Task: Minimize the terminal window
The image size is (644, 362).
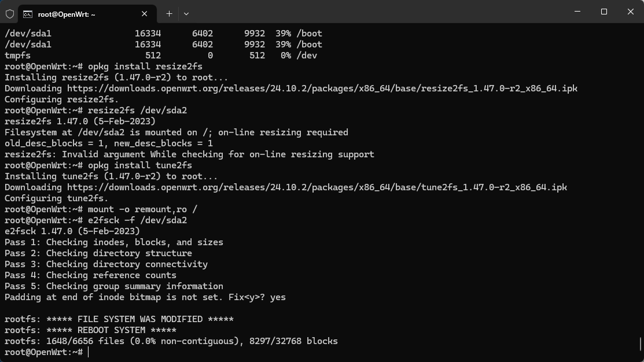Action: pyautogui.click(x=577, y=12)
